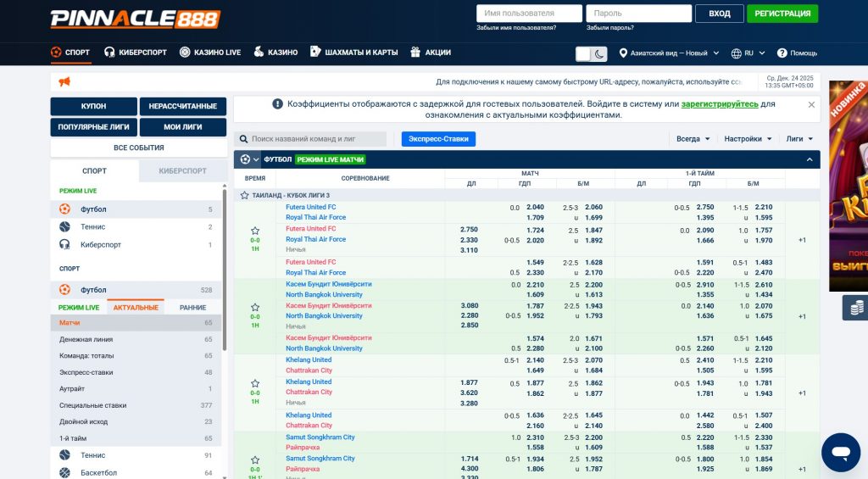Collapse the Футбол live matches section
The width and height of the screenshot is (868, 479).
[809, 159]
